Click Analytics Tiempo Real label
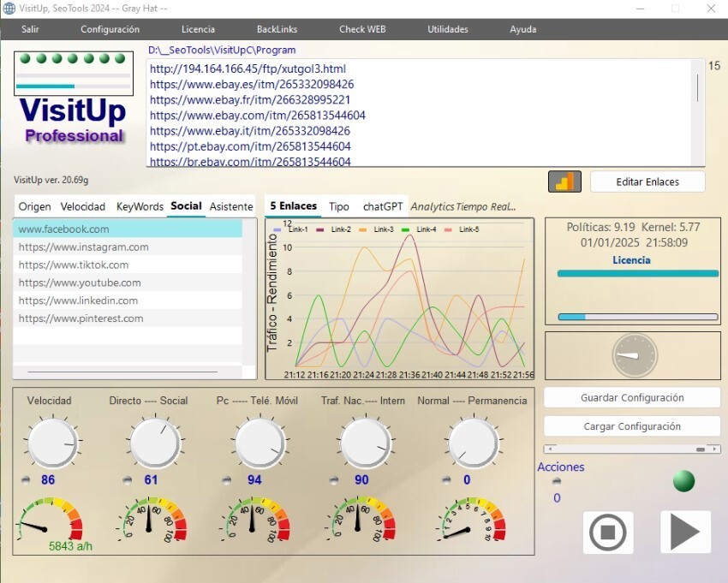 463,207
